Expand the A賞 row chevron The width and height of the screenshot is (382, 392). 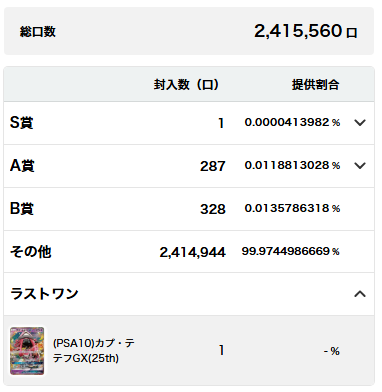(360, 166)
